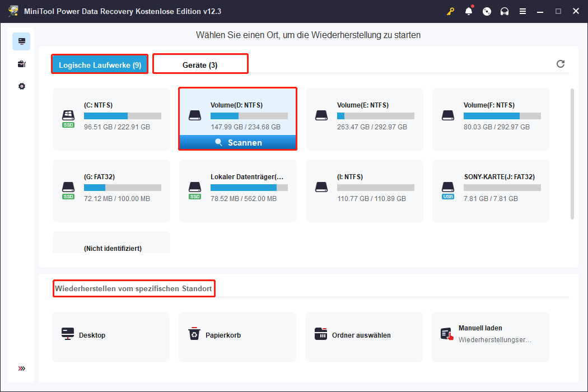Select the Volume(F: NTFS) drive icon
588x392 pixels.
(448, 115)
